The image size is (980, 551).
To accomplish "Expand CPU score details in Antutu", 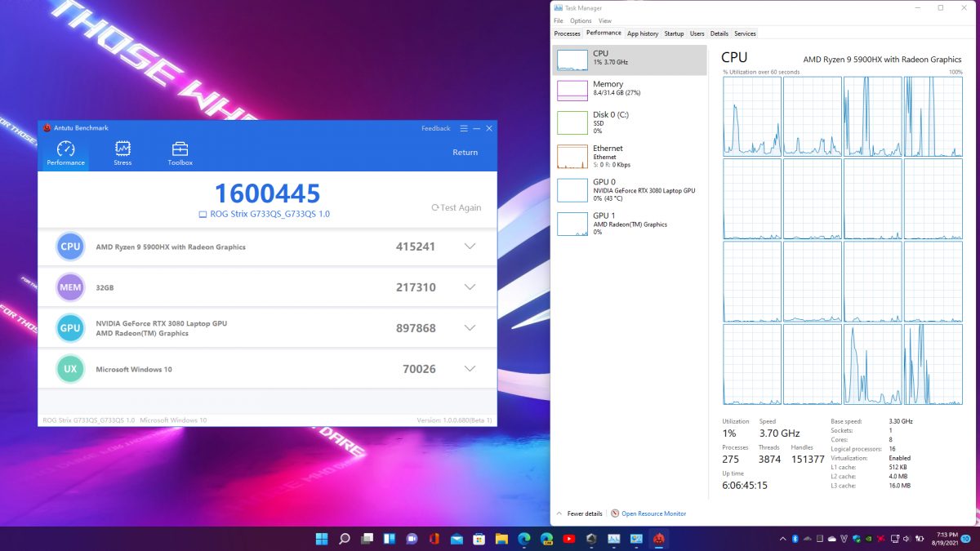I will pyautogui.click(x=470, y=247).
